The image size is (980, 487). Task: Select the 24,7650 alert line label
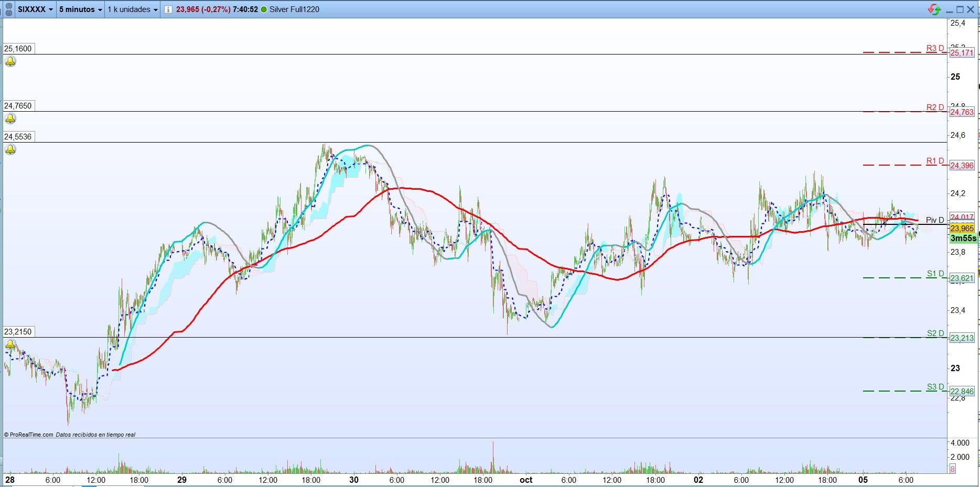[x=18, y=106]
